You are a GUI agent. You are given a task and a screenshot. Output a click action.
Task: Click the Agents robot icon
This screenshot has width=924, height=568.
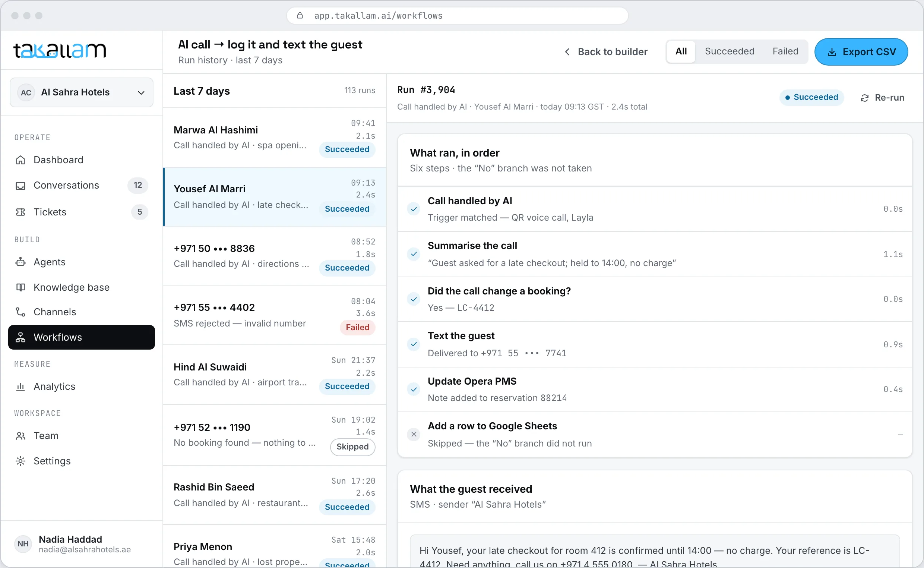pyautogui.click(x=20, y=262)
